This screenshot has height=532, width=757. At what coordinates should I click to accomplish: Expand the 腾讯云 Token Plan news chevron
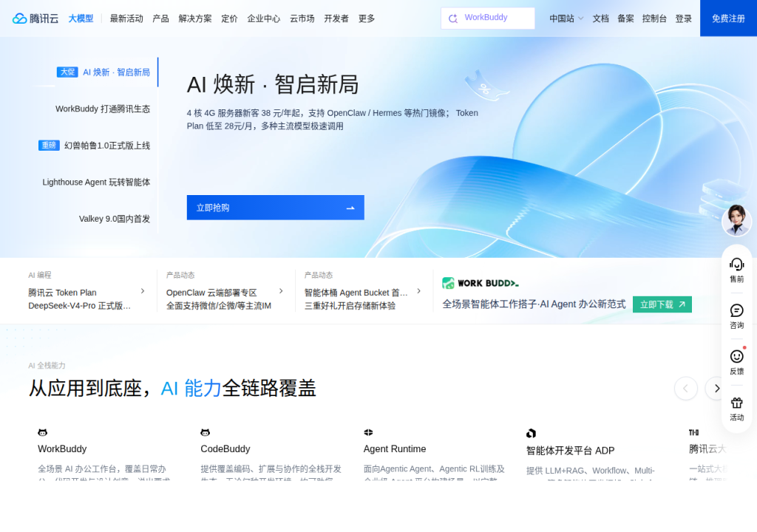click(143, 290)
